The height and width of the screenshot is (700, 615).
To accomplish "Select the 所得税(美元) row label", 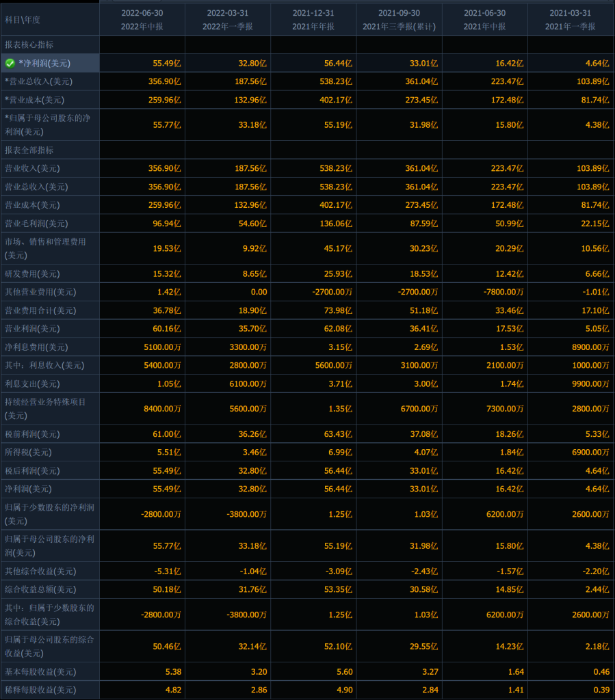I will tap(28, 453).
